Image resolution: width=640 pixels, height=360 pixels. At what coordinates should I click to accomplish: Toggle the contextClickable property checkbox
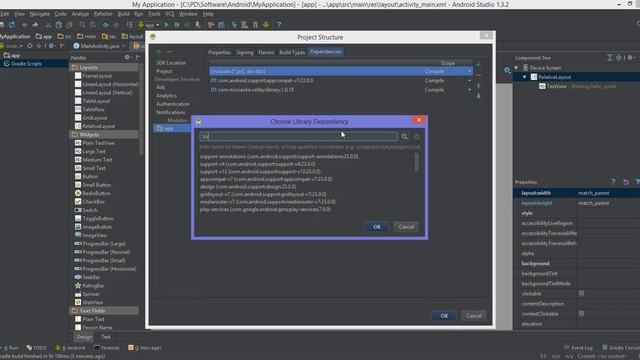581,313
